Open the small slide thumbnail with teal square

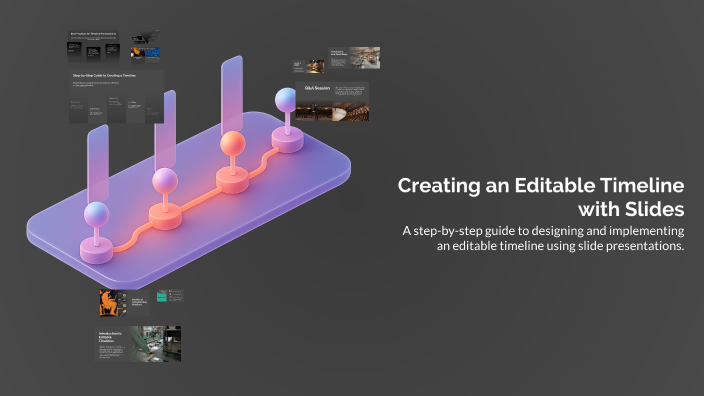[170, 296]
